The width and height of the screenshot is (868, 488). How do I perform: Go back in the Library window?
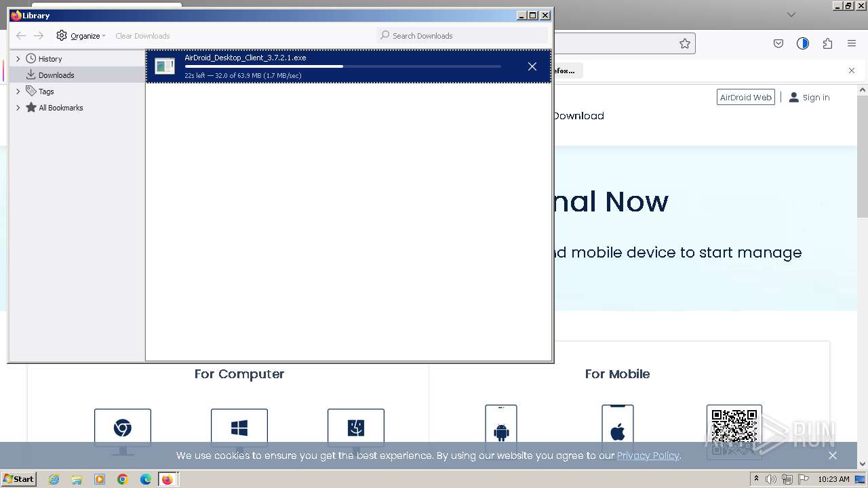[x=21, y=36]
